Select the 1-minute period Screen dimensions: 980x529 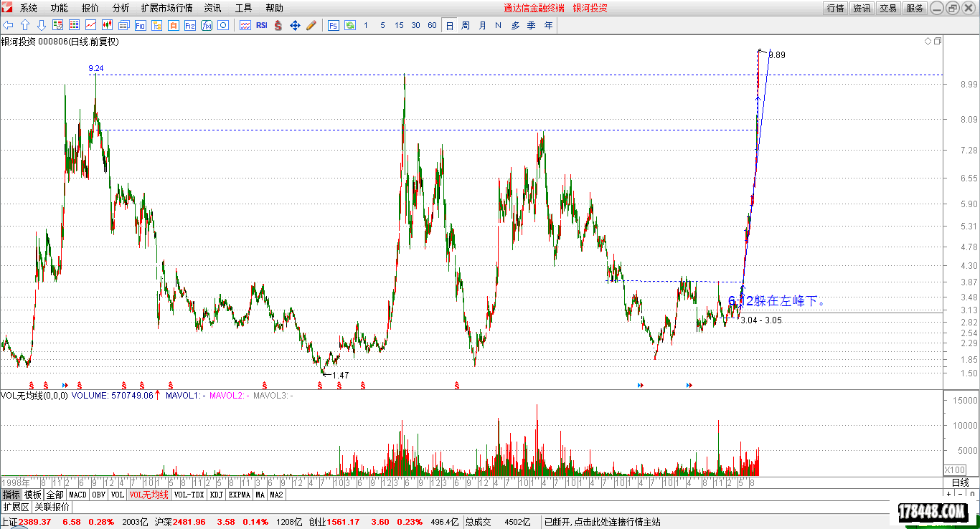[x=366, y=25]
